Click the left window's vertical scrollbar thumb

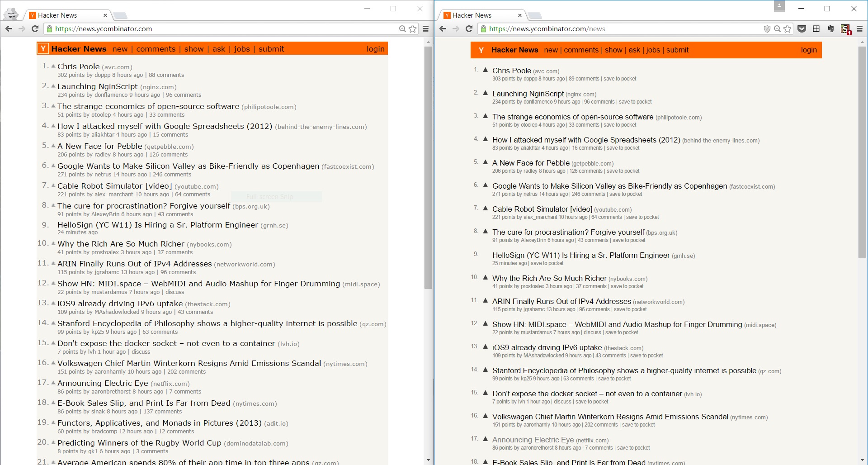point(428,167)
